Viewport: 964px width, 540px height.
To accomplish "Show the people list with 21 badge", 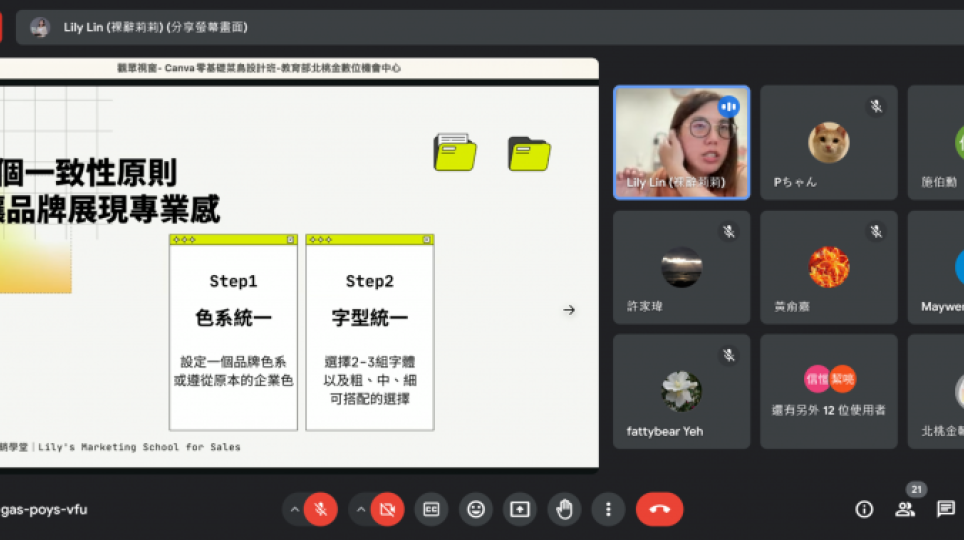I will 905,509.
